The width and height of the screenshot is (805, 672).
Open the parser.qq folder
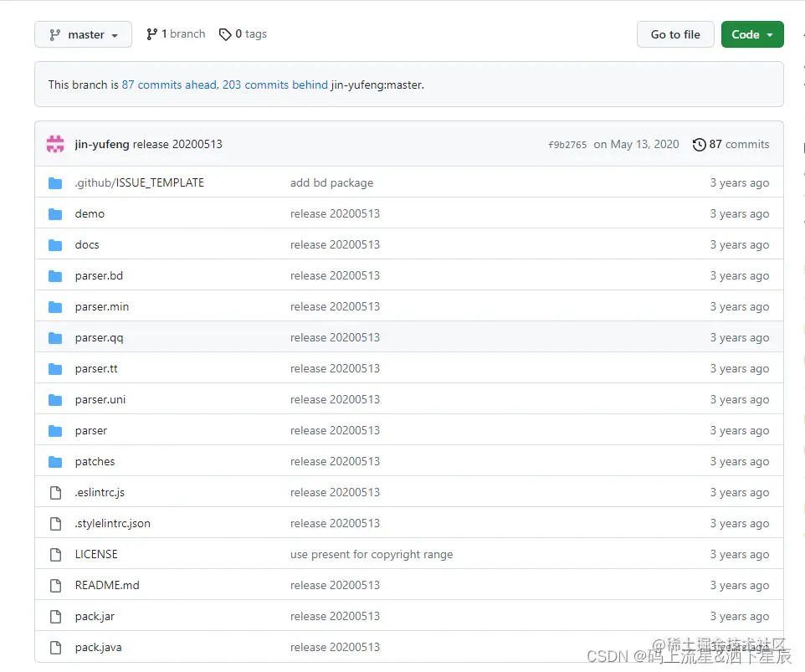[99, 338]
